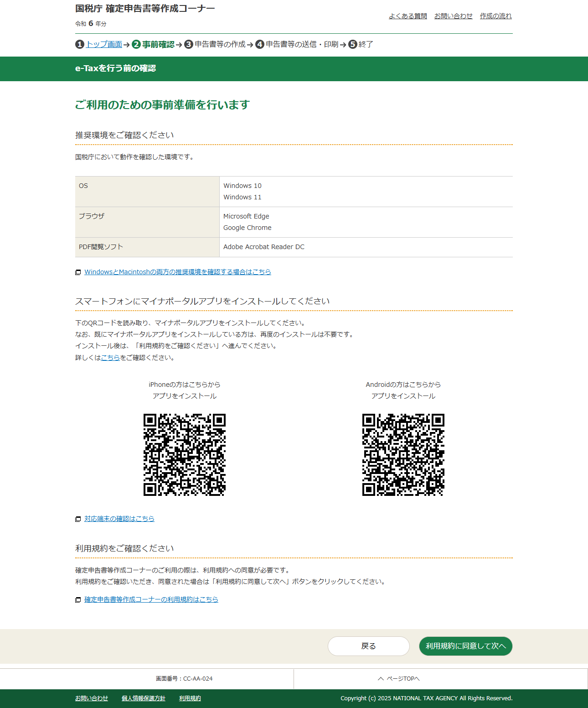Image resolution: width=588 pixels, height=708 pixels.
Task: Click the 推奨環境をご確認ください section heading
Action: pyautogui.click(x=124, y=135)
